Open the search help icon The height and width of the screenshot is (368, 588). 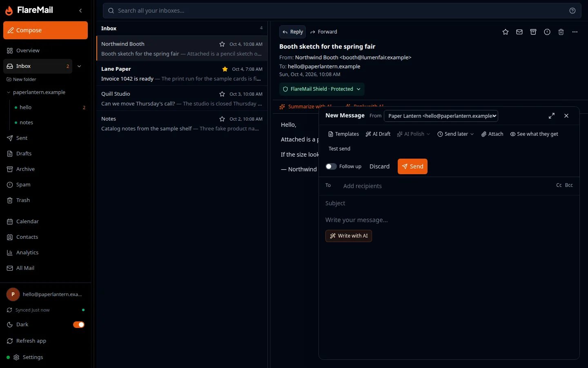(572, 11)
